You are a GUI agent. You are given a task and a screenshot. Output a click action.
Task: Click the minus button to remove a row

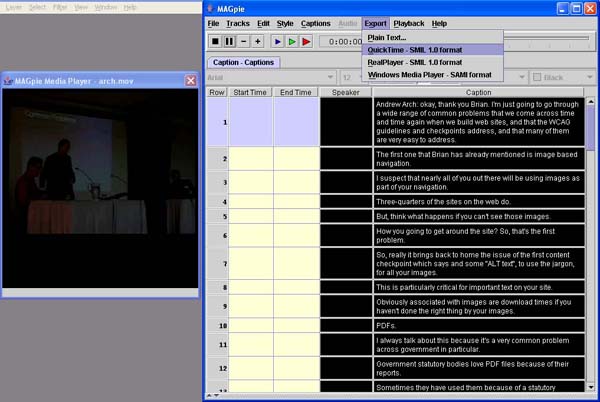coord(243,41)
